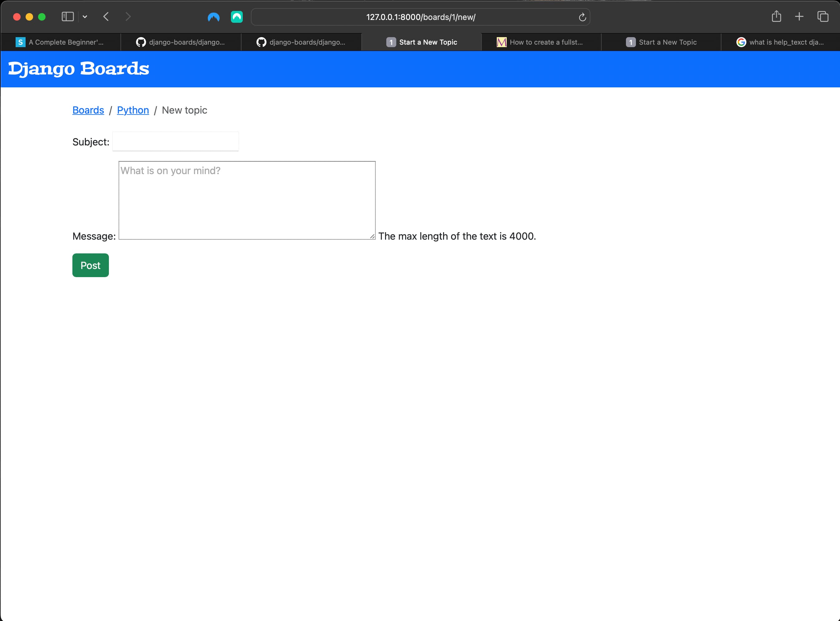Go forward with the forward arrow
840x621 pixels.
coord(128,17)
